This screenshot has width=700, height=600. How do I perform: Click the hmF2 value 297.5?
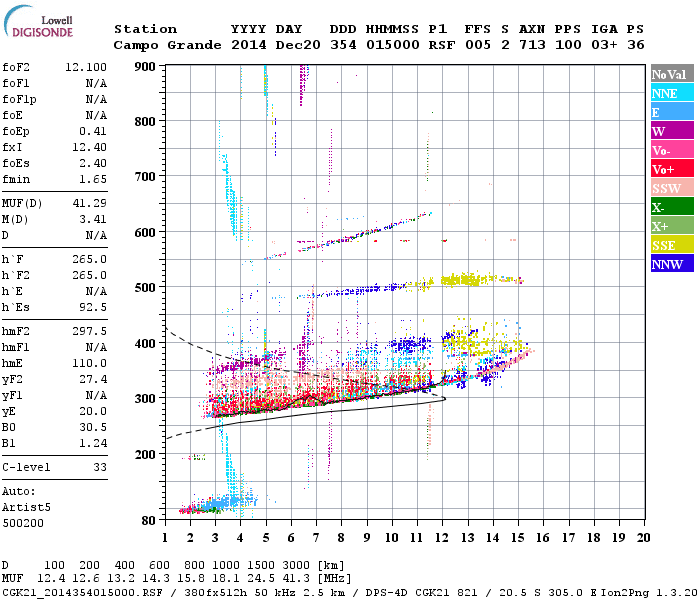(x=89, y=331)
